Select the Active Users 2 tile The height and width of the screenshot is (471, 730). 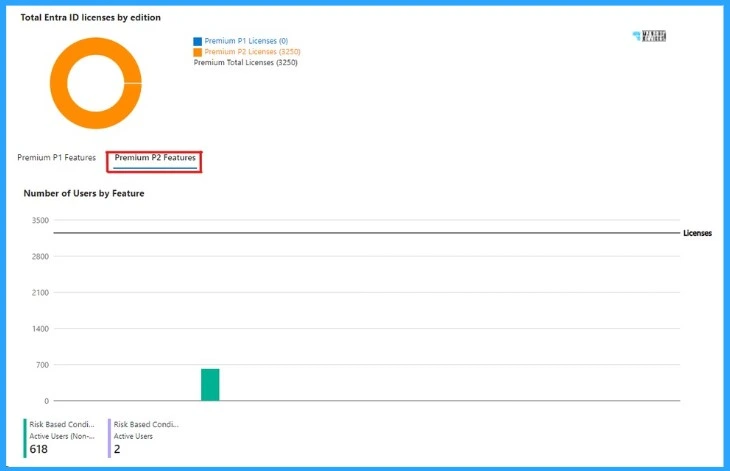tap(144, 437)
